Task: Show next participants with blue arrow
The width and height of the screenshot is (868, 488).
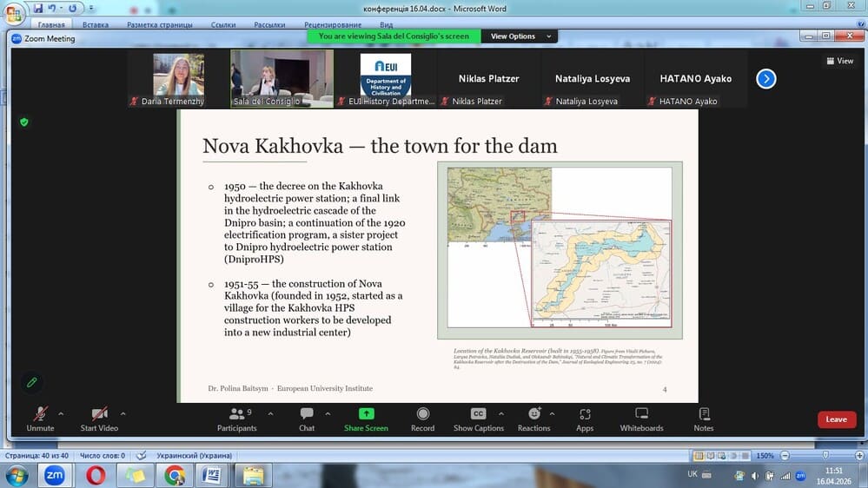Action: (765, 79)
